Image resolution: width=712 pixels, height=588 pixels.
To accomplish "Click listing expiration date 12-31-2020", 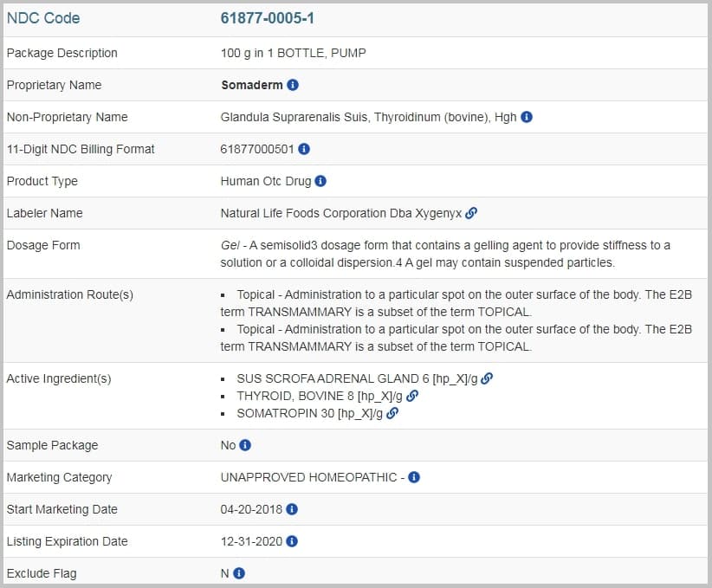I will pos(251,542).
